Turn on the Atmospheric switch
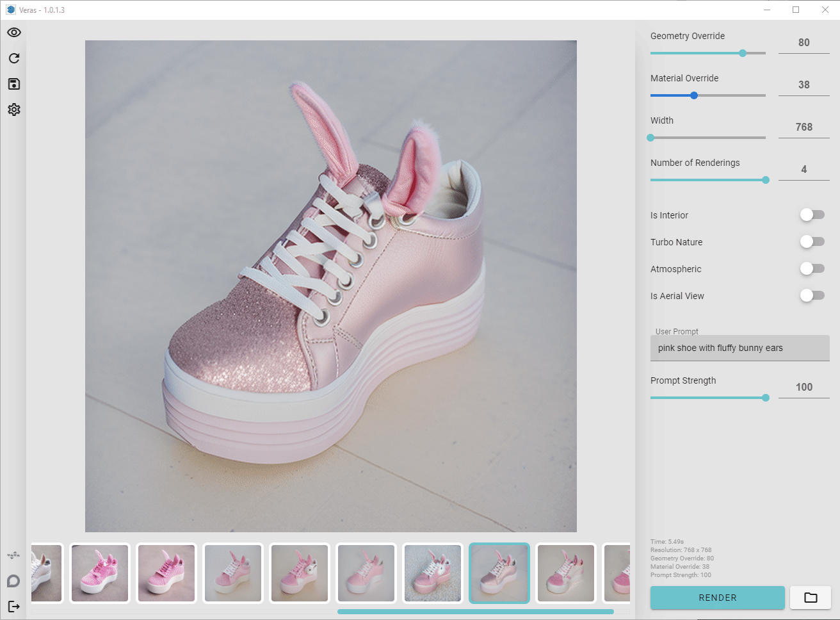 [x=812, y=268]
